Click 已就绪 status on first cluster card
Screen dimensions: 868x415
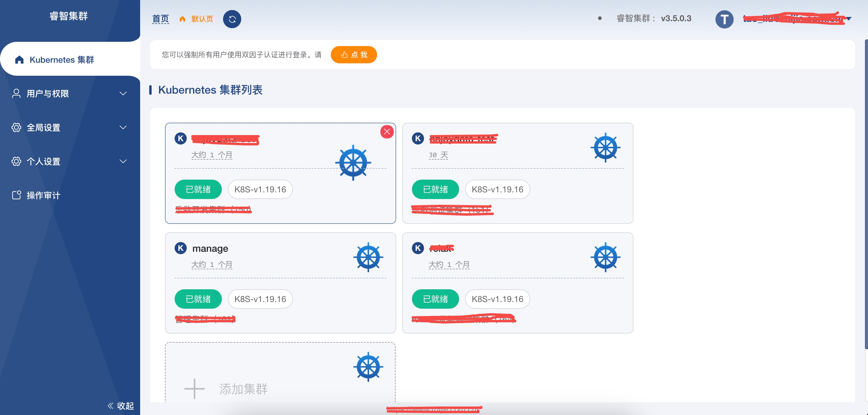point(198,189)
